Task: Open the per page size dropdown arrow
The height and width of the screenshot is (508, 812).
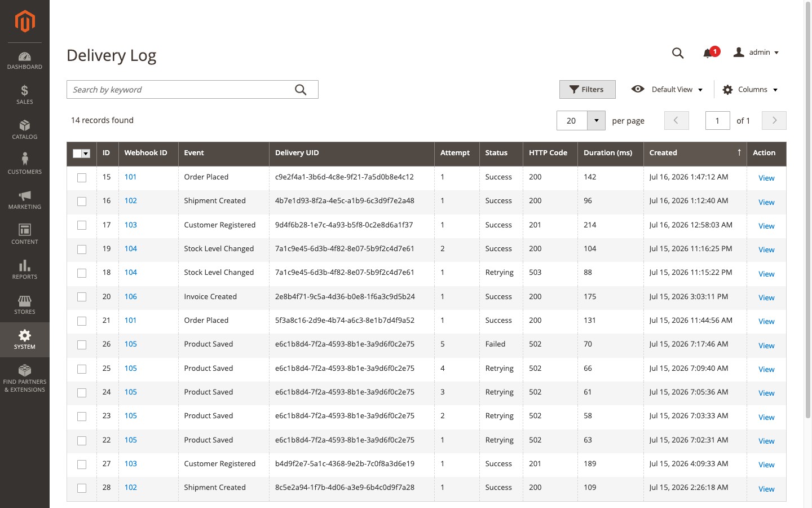Action: pos(596,120)
